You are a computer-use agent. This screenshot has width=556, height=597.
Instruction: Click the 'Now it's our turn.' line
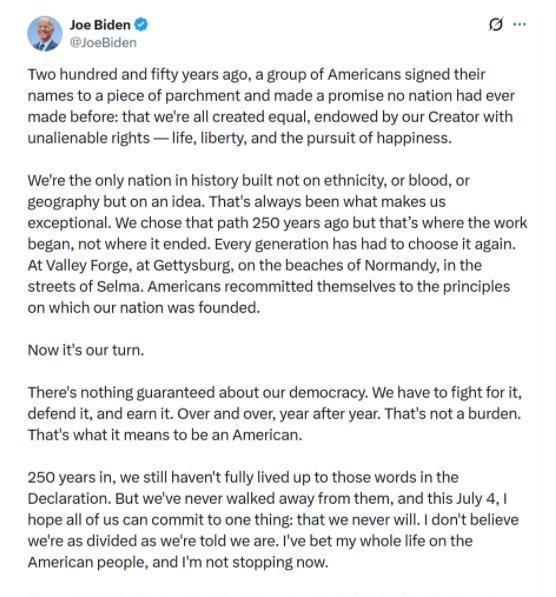coord(86,350)
